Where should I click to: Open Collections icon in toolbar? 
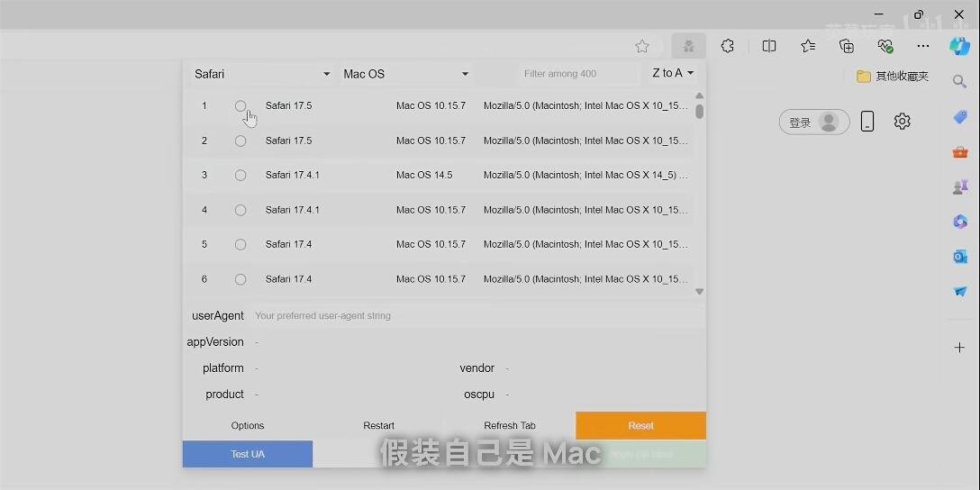pyautogui.click(x=847, y=46)
